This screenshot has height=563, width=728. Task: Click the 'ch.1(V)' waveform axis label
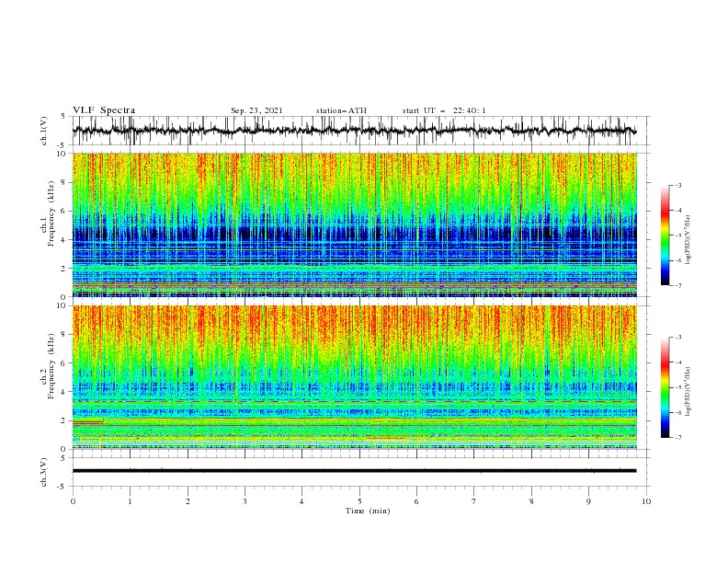tap(44, 131)
